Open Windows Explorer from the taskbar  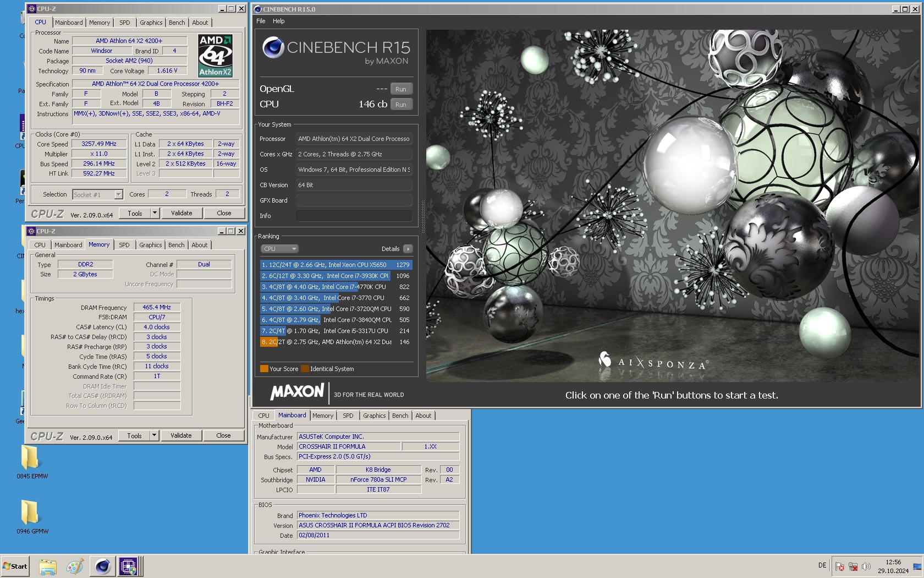tap(48, 566)
